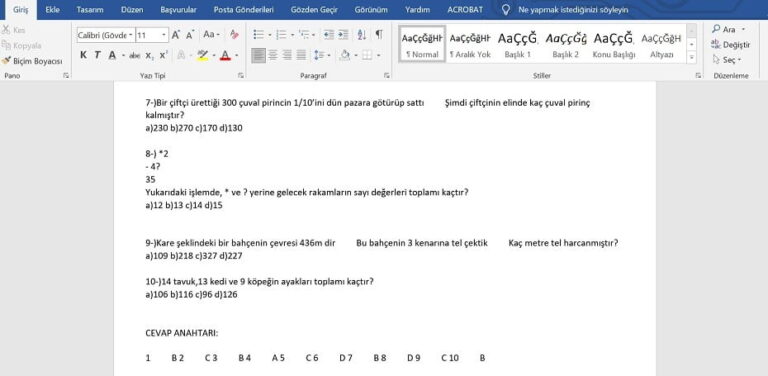Image resolution: width=768 pixels, height=376 pixels.
Task: Open the Paragraf dialog launcher
Action: coord(386,76)
